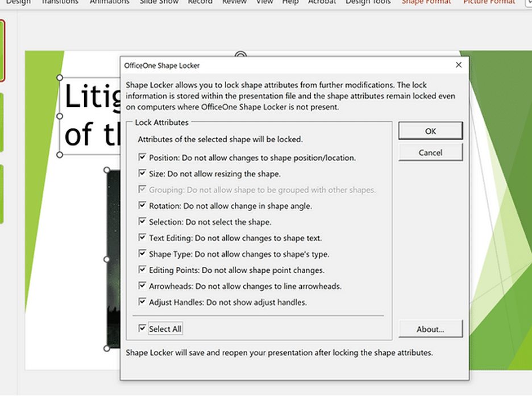532x396 pixels.
Task: Click the OK button in Shape Locker
Action: coord(430,131)
